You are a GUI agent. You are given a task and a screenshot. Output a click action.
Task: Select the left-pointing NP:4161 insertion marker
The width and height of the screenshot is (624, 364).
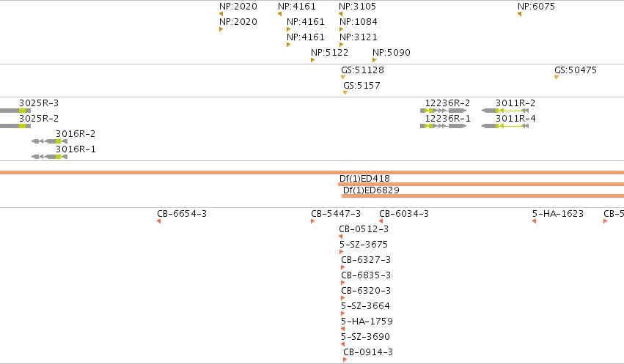click(279, 14)
